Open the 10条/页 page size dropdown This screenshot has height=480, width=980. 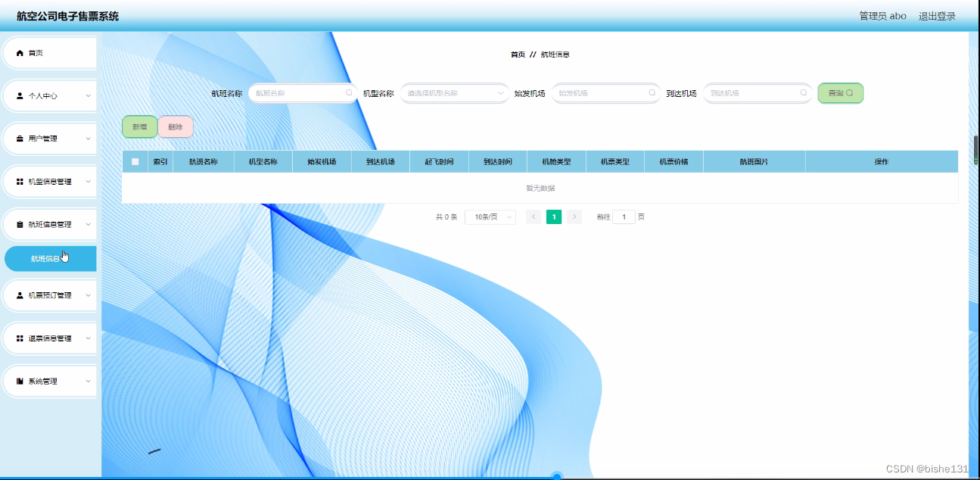pyautogui.click(x=490, y=217)
